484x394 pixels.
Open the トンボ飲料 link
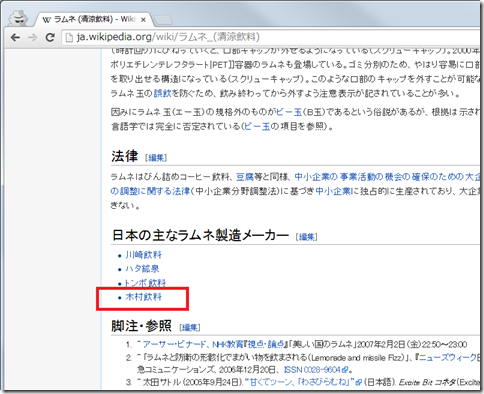pyautogui.click(x=145, y=283)
